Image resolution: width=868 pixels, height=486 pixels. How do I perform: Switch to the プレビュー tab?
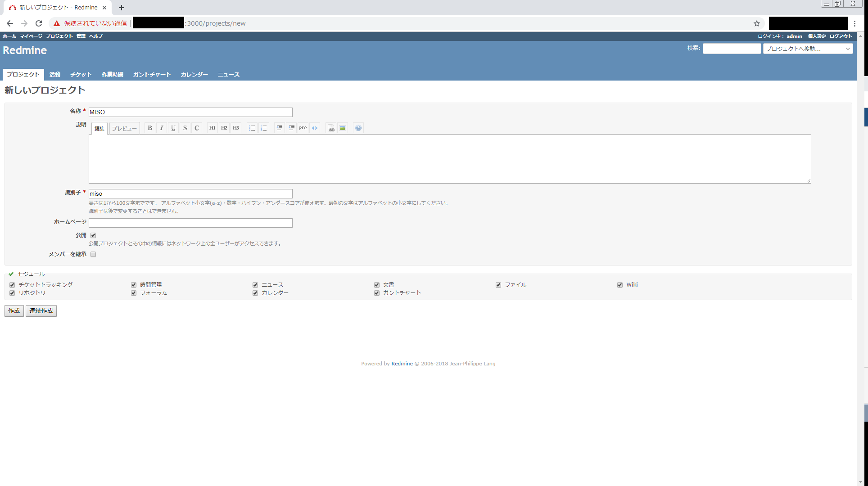pyautogui.click(x=124, y=129)
